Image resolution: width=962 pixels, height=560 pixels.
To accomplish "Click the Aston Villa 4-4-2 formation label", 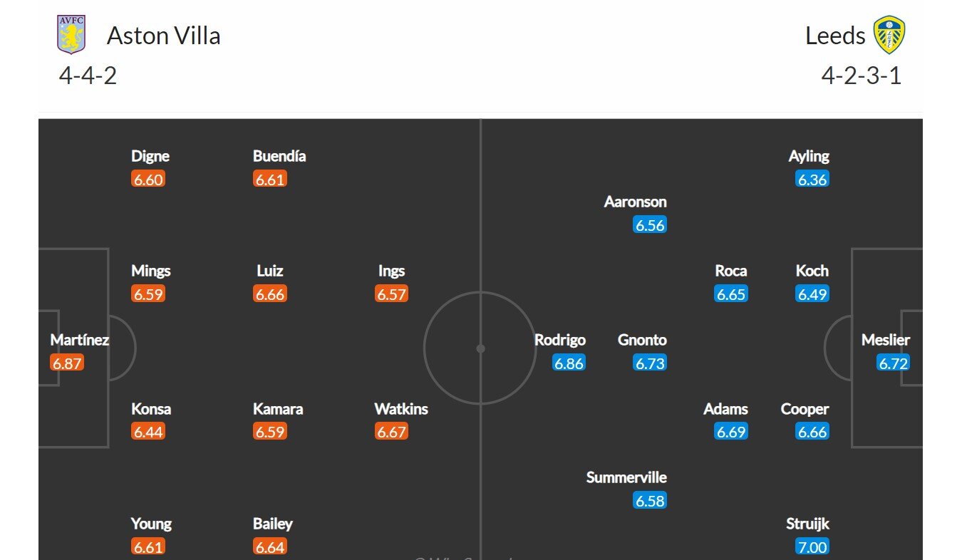I will coord(88,75).
